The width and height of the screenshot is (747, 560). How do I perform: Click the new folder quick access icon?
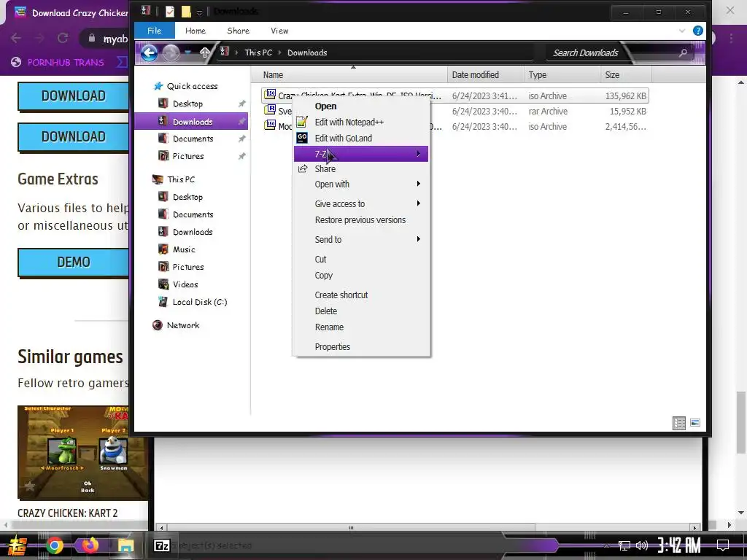(186, 12)
